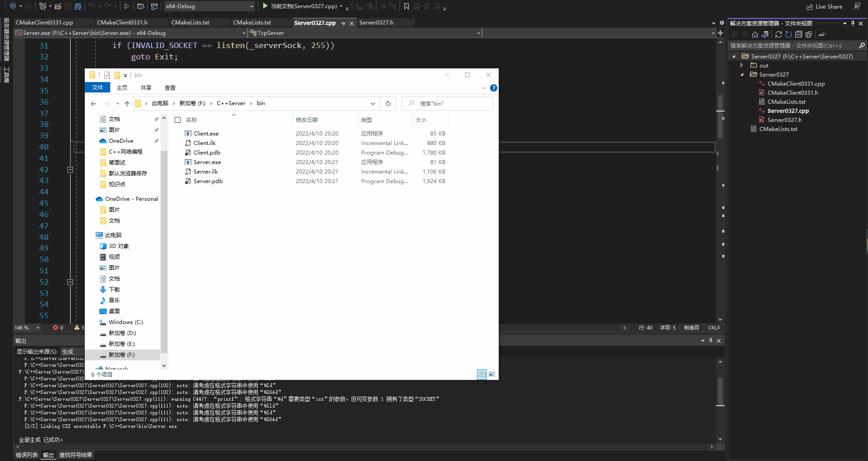Pin the Solution Explorer panel
Viewport: 868px width, 461px height.
click(853, 23)
